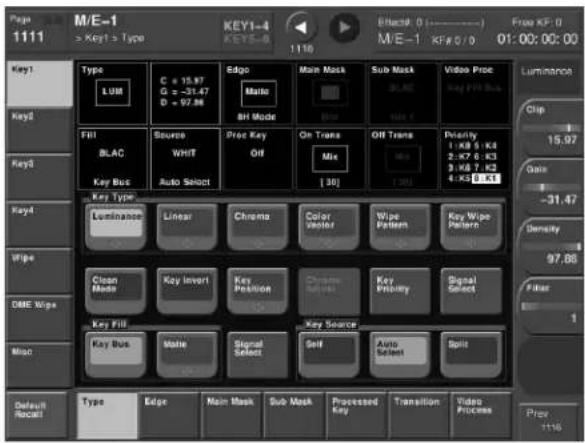Image resolution: width=585 pixels, height=443 pixels.
Task: Adjust the Density slider showing 97.88
Action: (x=550, y=247)
